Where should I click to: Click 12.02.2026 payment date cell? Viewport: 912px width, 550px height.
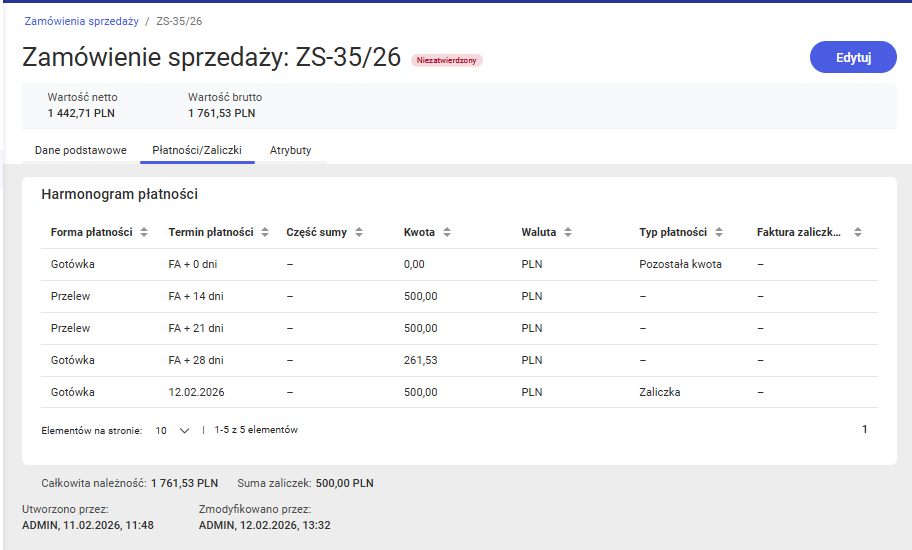click(x=197, y=392)
